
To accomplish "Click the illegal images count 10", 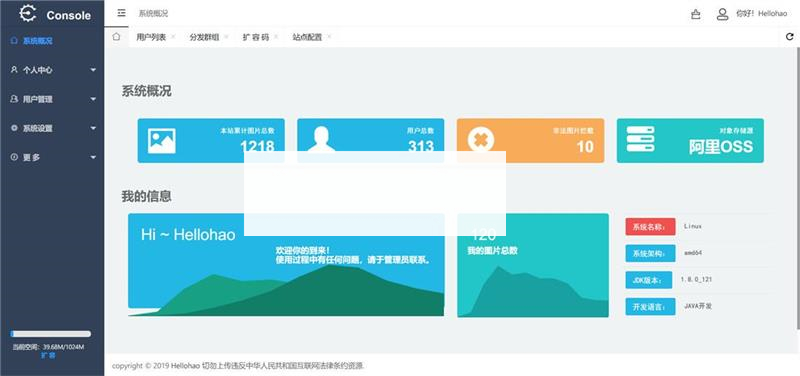I will [585, 147].
